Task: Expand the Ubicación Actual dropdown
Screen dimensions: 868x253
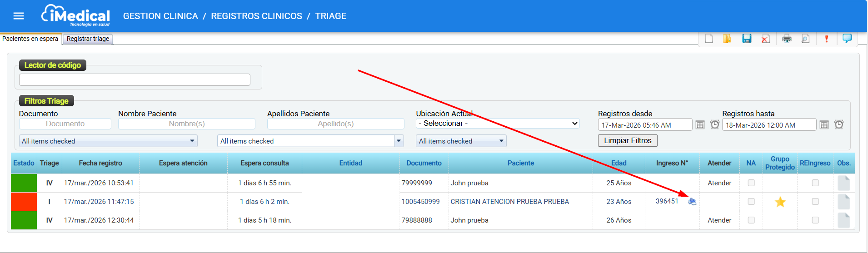Action: pos(498,124)
